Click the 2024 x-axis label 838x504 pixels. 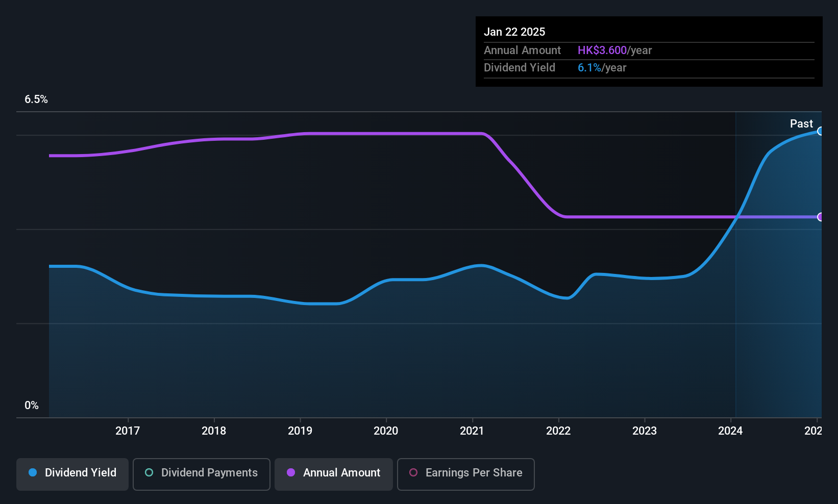[730, 431]
